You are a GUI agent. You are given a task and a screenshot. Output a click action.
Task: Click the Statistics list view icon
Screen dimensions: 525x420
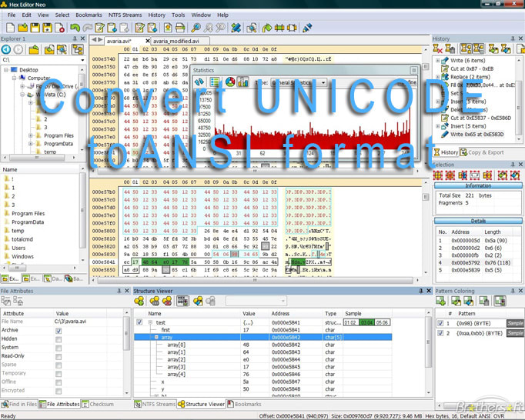(215, 82)
